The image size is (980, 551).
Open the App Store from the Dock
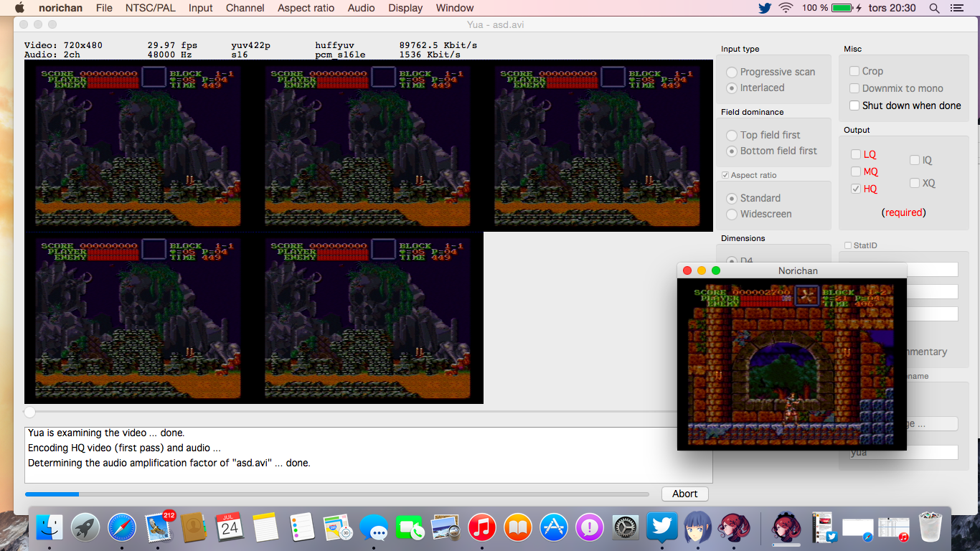(554, 529)
